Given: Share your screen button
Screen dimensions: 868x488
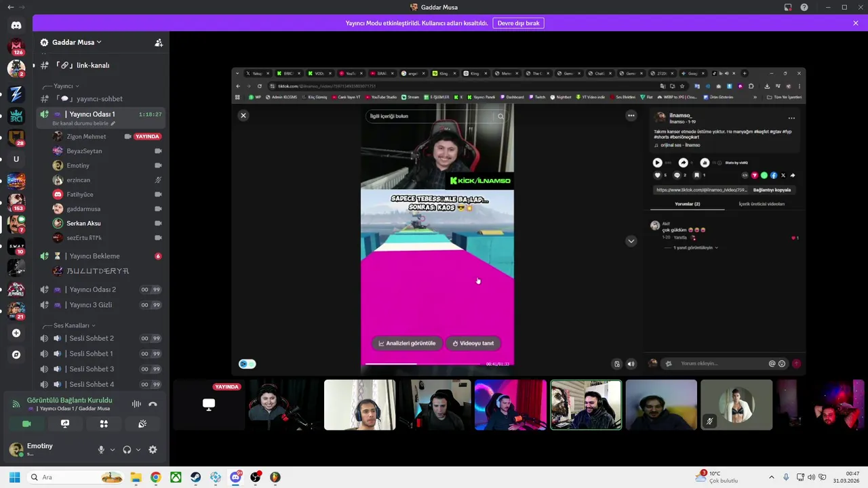Looking at the screenshot, I should (65, 424).
